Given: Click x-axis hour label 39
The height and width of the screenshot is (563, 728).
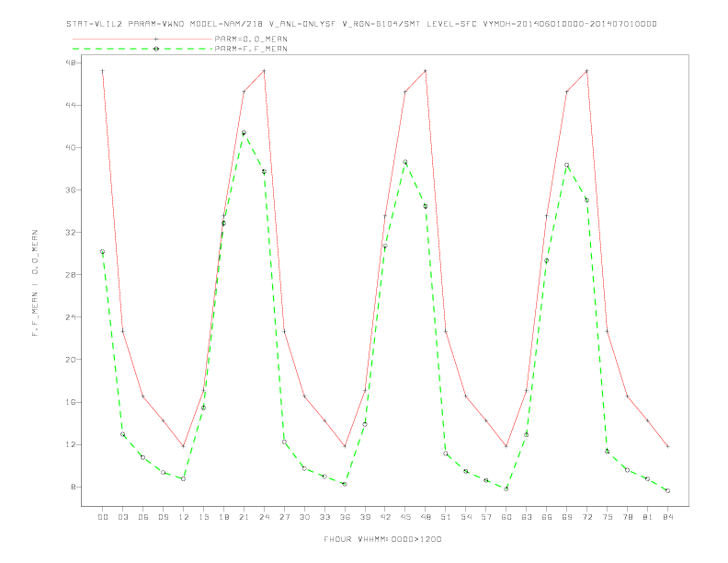Looking at the screenshot, I should pyautogui.click(x=365, y=517).
